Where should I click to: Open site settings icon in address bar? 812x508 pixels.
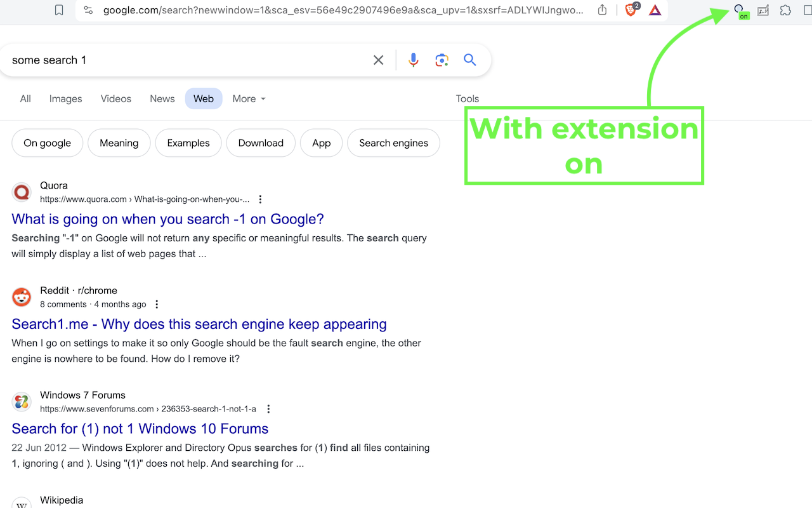[88, 10]
